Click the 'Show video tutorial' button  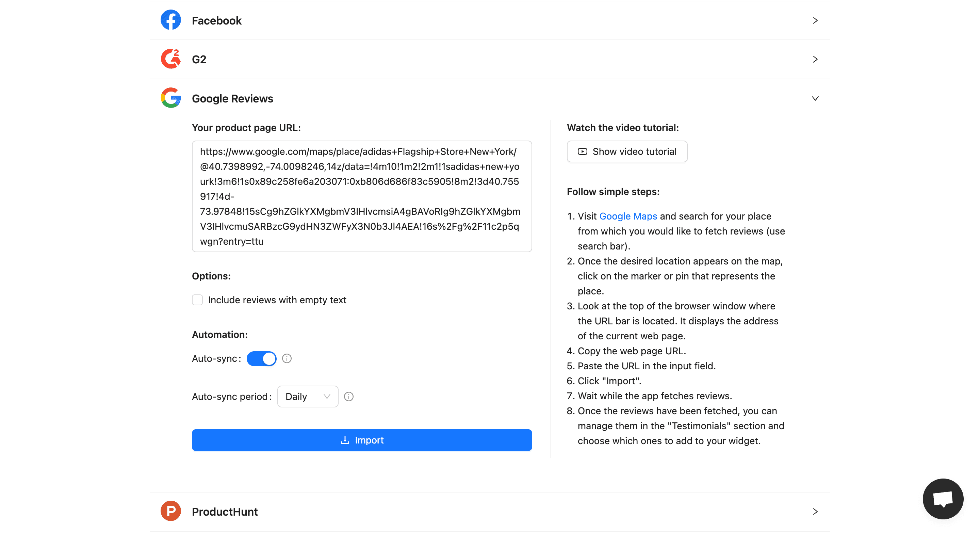coord(627,151)
